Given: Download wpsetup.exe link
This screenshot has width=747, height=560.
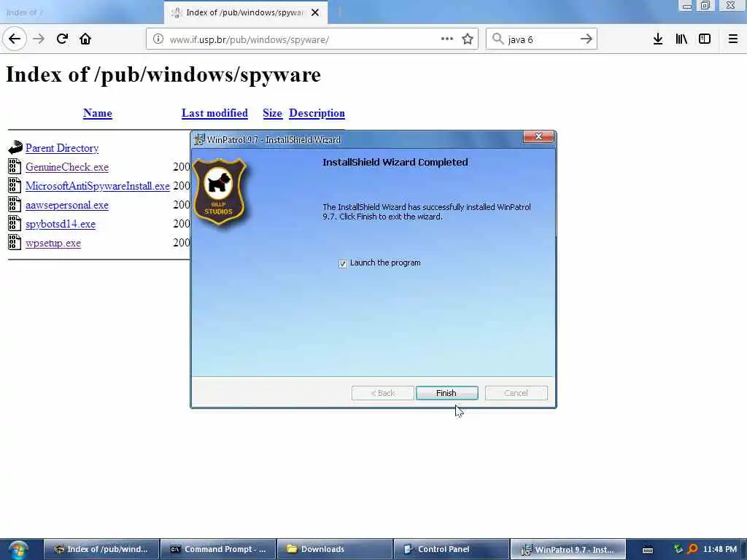Looking at the screenshot, I should [x=53, y=244].
